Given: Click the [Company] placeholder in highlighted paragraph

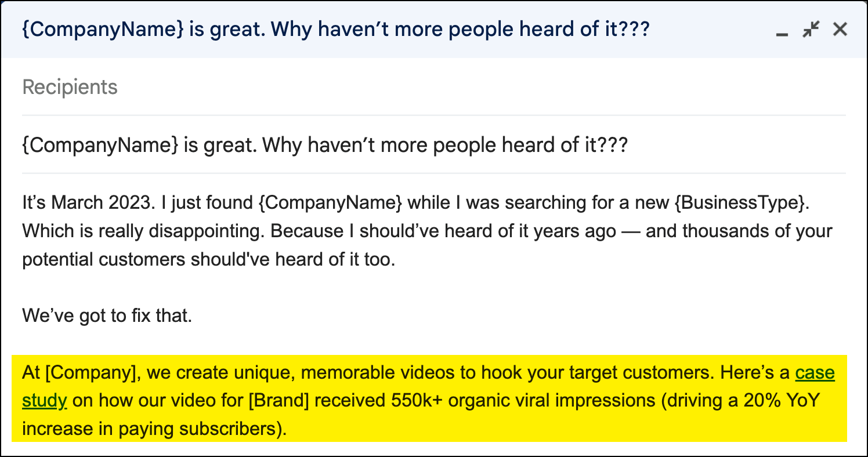Looking at the screenshot, I should (92, 372).
